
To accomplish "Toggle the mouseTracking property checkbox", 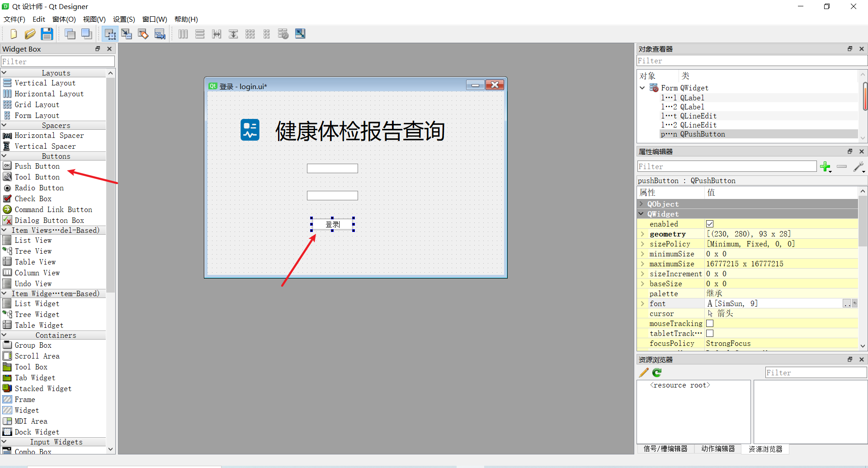I will coord(710,323).
